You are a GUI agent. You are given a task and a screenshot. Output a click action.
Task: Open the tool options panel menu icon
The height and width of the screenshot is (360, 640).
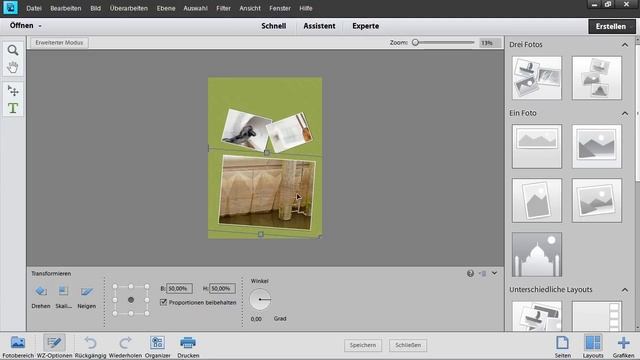pyautogui.click(x=483, y=273)
